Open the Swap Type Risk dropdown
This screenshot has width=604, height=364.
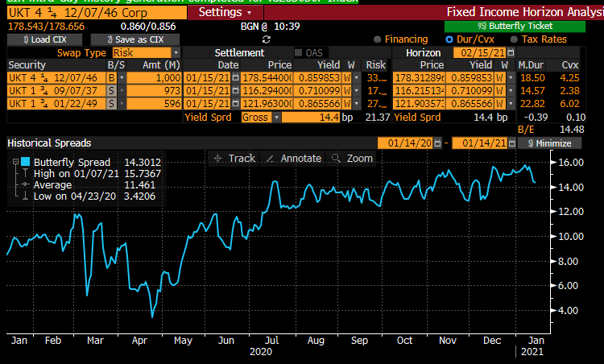[176, 53]
